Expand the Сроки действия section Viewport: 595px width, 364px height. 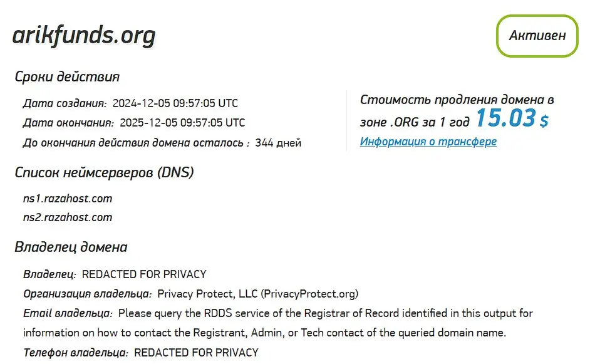(66, 76)
